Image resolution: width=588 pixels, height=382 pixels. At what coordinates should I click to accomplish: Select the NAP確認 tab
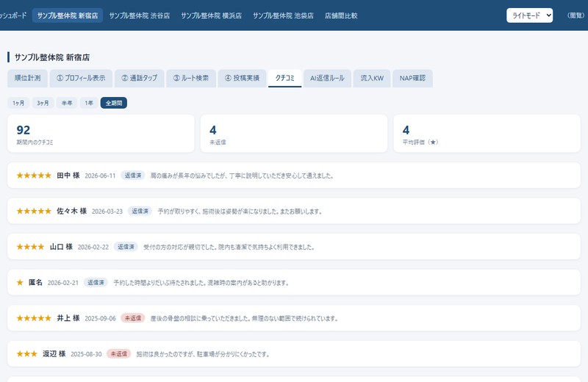(x=412, y=78)
